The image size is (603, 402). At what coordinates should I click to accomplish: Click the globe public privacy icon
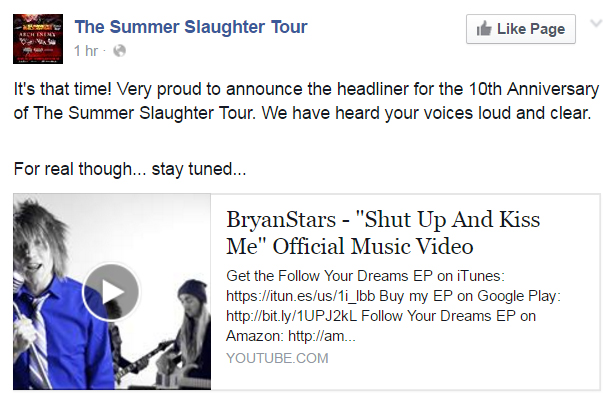coord(120,49)
